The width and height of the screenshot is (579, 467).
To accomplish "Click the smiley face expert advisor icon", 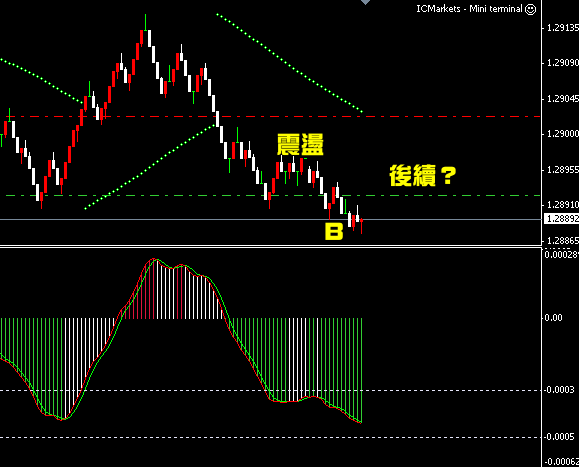I will pos(530,9).
